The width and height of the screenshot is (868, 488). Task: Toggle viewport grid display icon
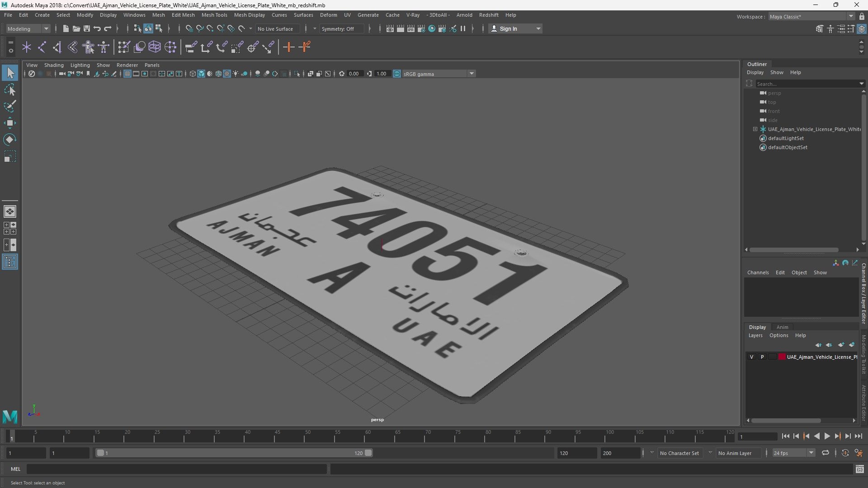127,74
